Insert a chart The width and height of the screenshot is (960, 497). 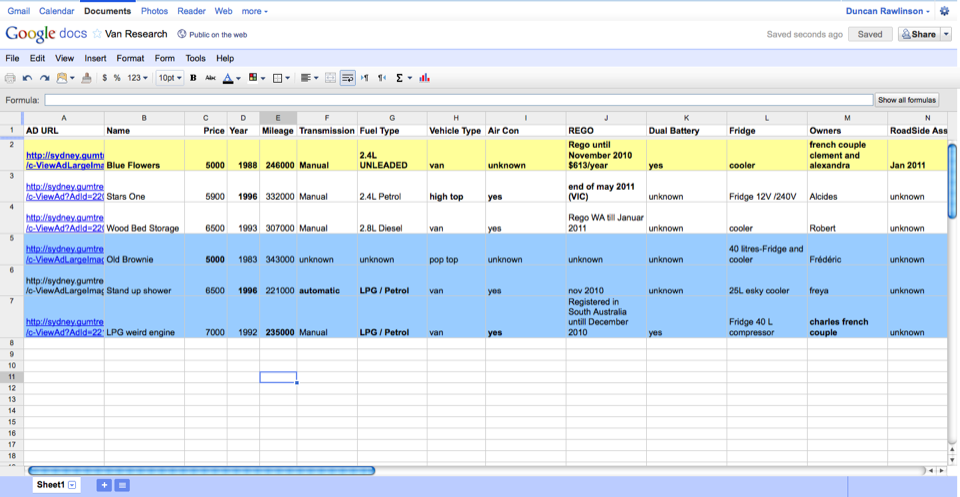pos(425,78)
